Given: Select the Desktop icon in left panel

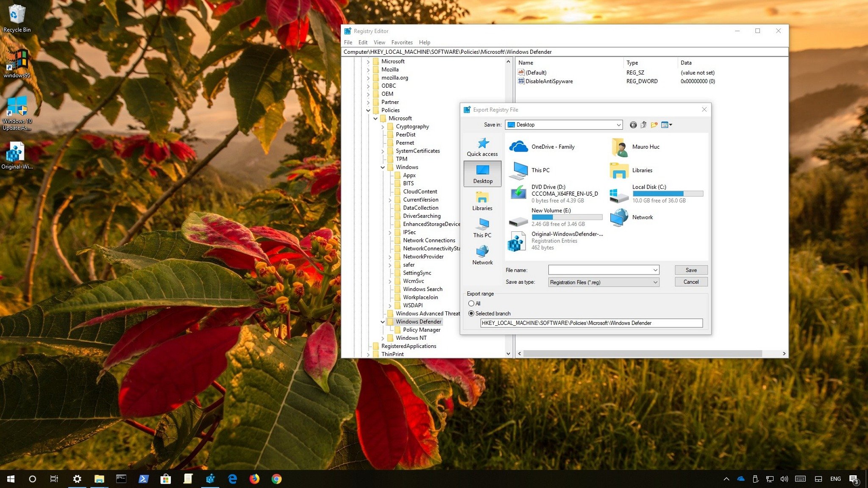Looking at the screenshot, I should pos(482,173).
